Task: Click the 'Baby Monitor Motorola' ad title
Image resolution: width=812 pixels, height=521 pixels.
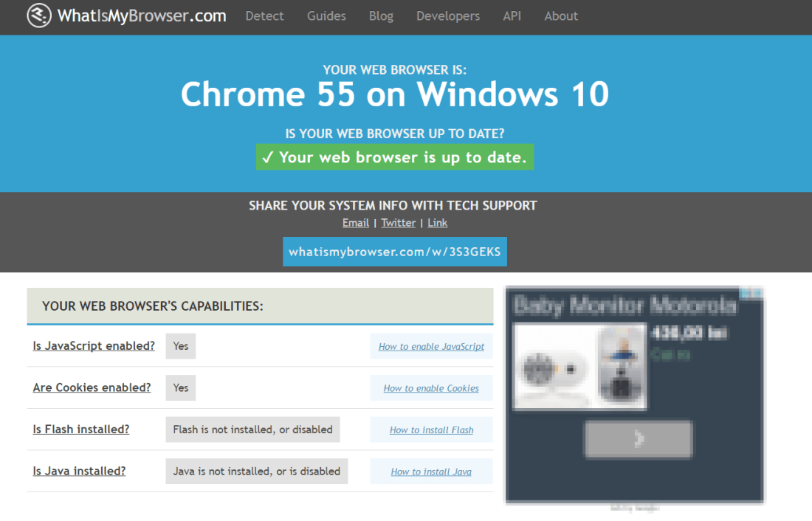Action: pyautogui.click(x=625, y=305)
